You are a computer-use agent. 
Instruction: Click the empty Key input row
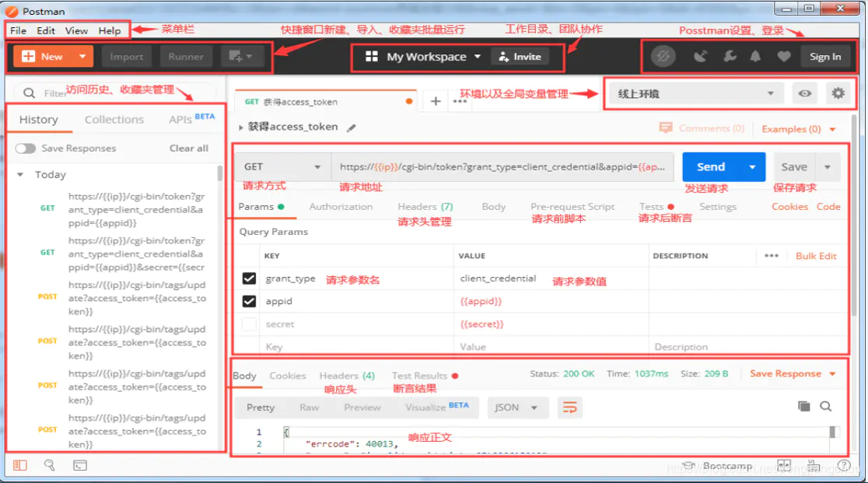coord(356,347)
